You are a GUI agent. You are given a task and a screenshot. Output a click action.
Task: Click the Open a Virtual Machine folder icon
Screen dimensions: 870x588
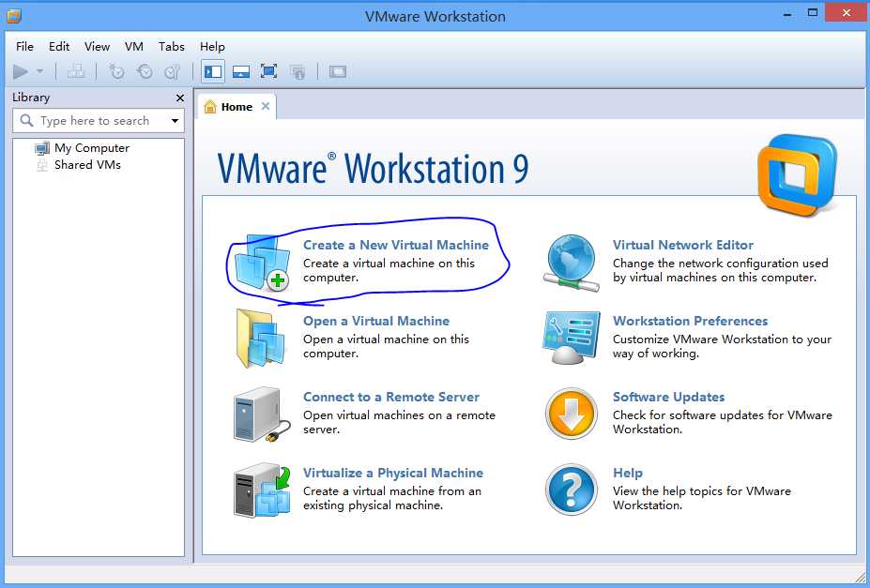(x=257, y=339)
